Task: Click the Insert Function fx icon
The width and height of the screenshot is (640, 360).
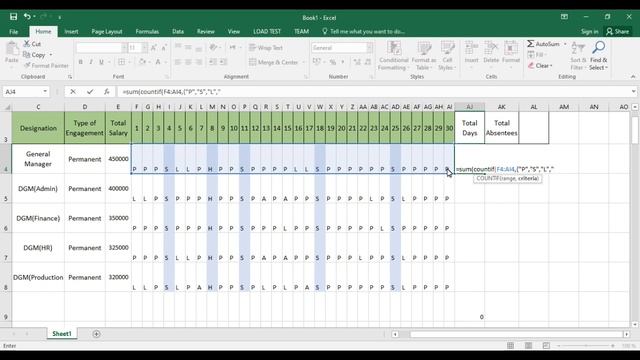Action: pyautogui.click(x=107, y=91)
